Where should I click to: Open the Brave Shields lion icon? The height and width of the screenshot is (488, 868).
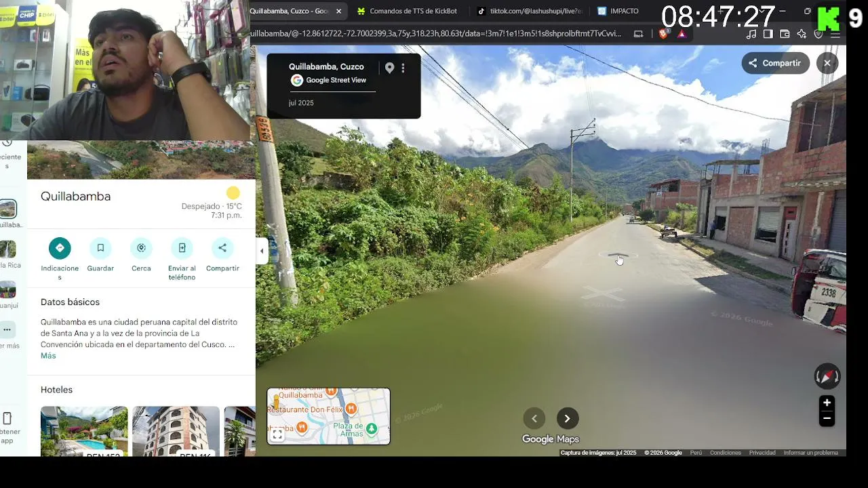663,34
